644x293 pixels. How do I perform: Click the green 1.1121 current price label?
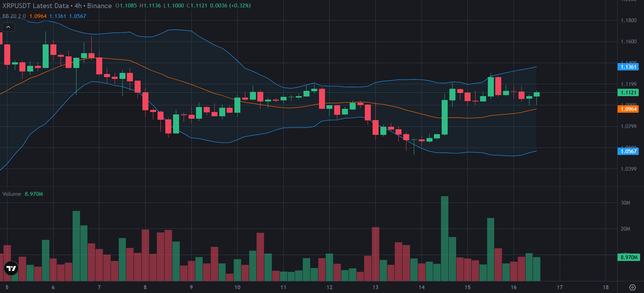(x=628, y=93)
